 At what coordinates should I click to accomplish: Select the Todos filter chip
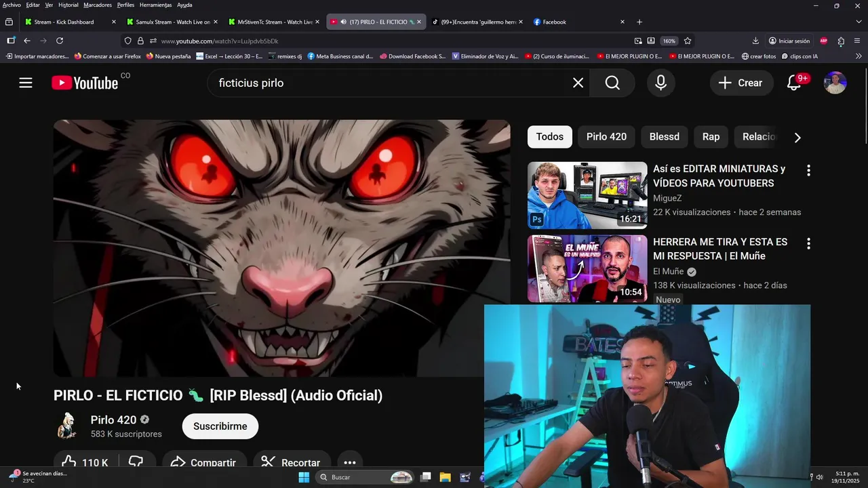point(550,137)
